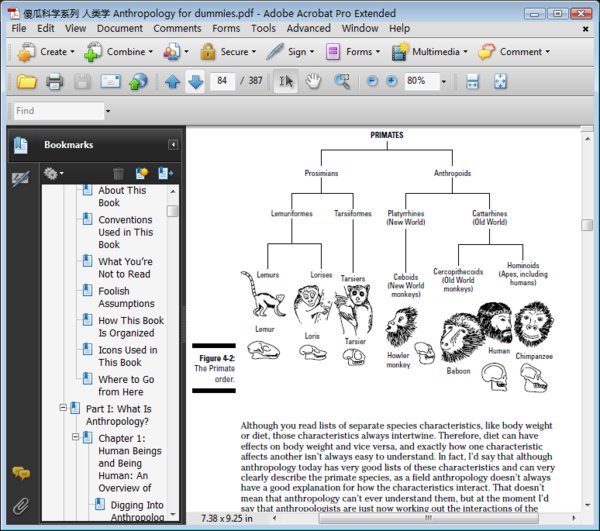Click the Collaborate people icon
The image size is (600, 531).
171,52
